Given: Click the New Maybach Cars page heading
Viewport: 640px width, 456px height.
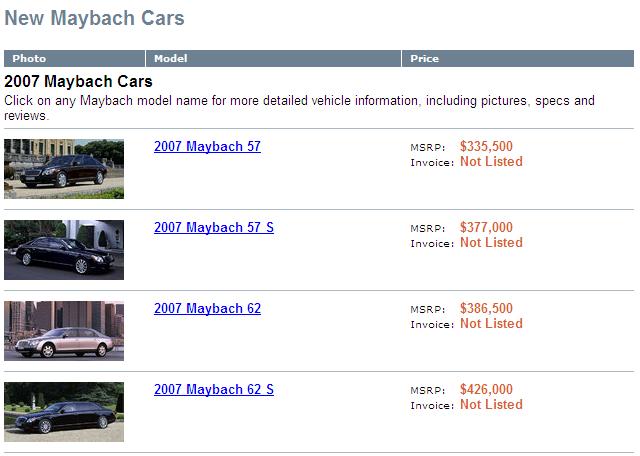Looking at the screenshot, I should click(94, 18).
